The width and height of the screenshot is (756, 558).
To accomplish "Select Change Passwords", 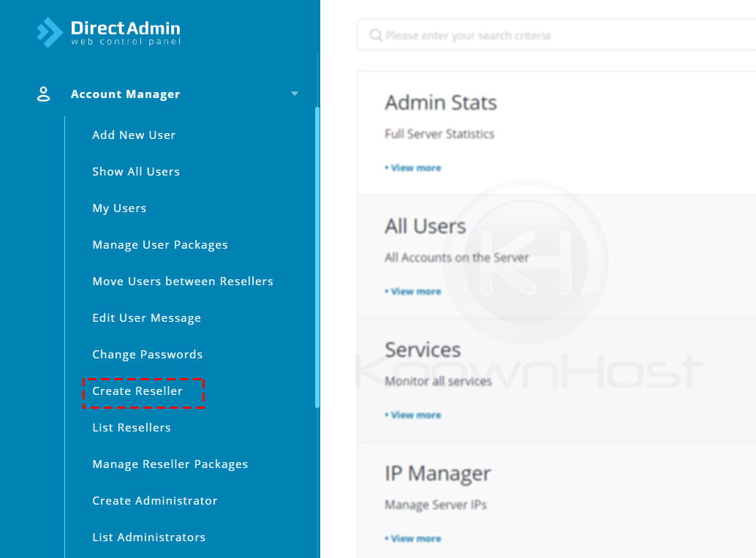I will (x=148, y=354).
